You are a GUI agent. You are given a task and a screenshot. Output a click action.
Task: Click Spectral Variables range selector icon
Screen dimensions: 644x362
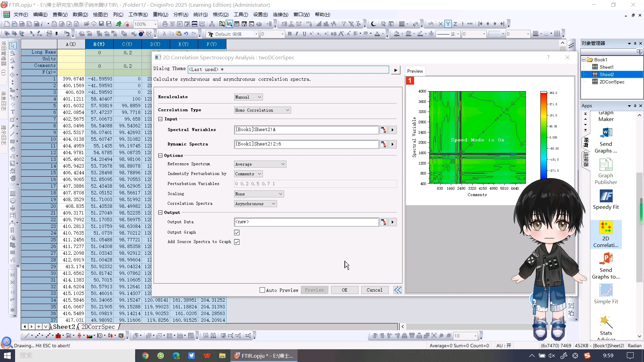pos(383,130)
